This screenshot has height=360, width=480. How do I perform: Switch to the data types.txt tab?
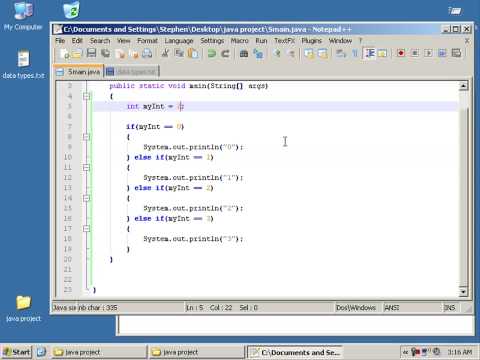pyautogui.click(x=132, y=71)
